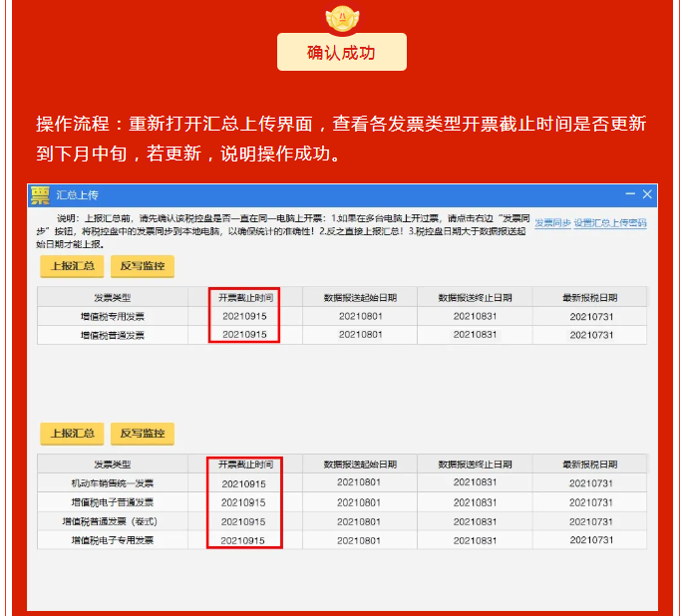The height and width of the screenshot is (616, 685).
Task: Select the 增值税电子普通发票 row
Action: tap(112, 502)
